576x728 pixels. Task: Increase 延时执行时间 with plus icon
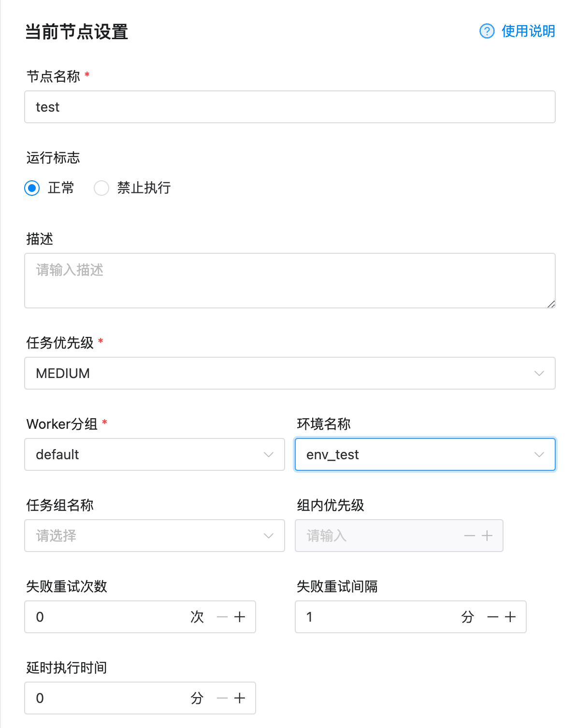pos(240,698)
